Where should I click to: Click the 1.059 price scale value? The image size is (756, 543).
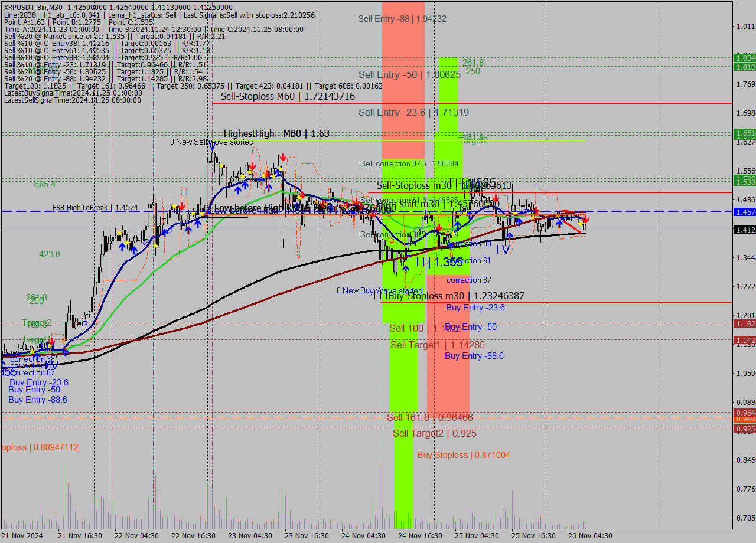(745, 373)
